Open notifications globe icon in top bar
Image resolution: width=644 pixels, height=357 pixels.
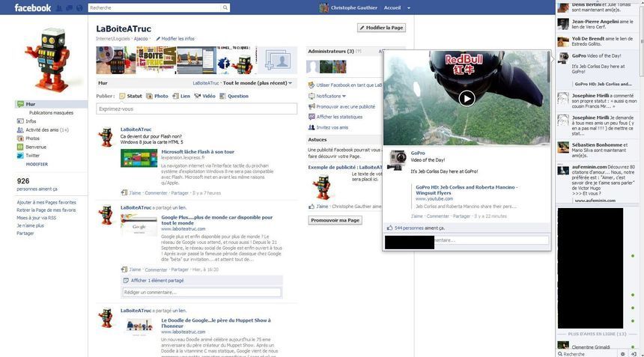(x=79, y=7)
